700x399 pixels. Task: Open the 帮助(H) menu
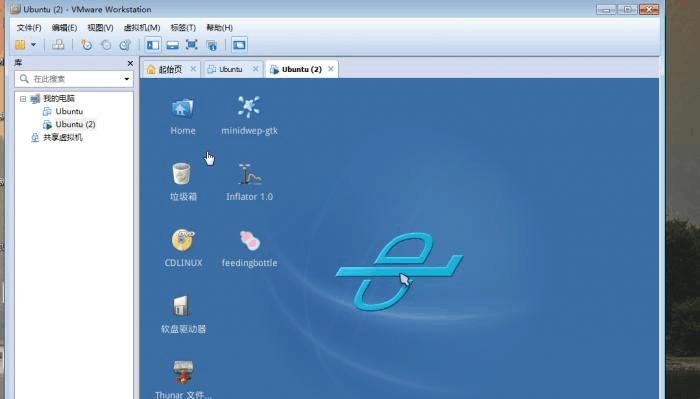pos(220,28)
